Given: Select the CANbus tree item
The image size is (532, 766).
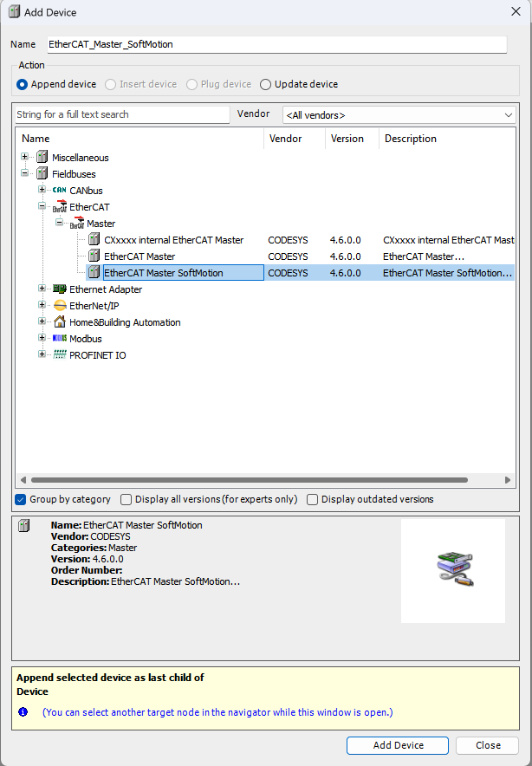Looking at the screenshot, I should (86, 191).
